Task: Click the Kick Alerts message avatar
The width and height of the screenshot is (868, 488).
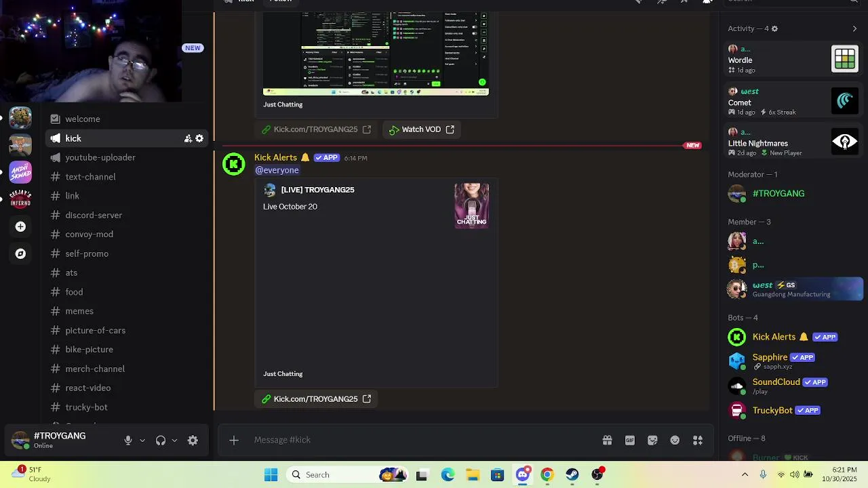Action: (234, 164)
